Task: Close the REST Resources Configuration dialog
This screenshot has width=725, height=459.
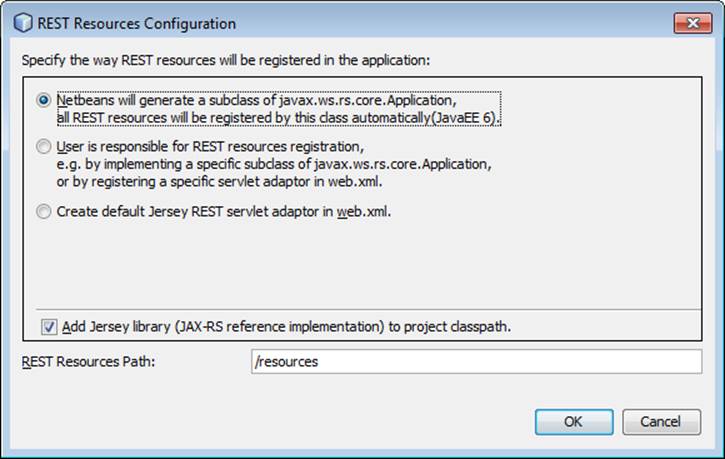Action: tap(692, 23)
